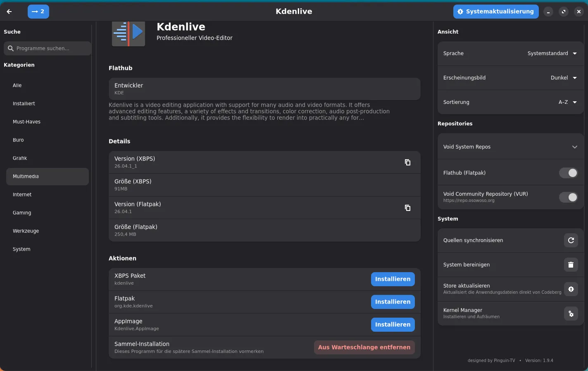
Task: Click the Größe (Flatpak) 250,4 MB row
Action: (x=264, y=230)
